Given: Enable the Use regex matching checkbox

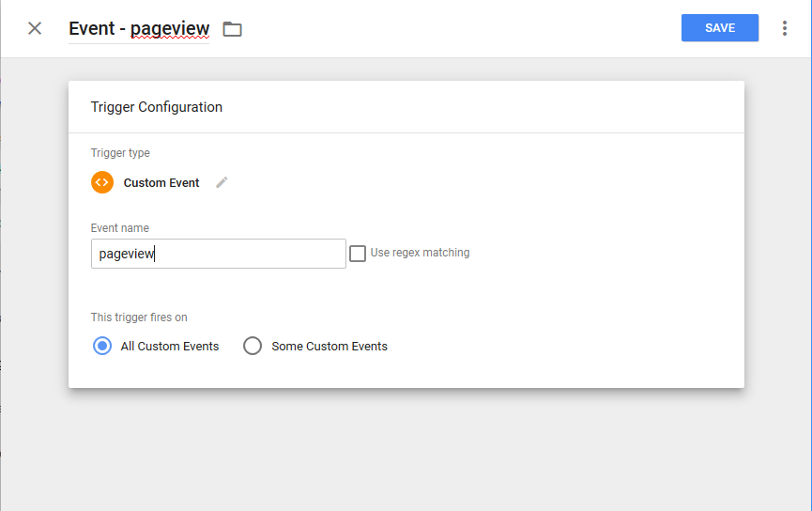Looking at the screenshot, I should tap(358, 253).
